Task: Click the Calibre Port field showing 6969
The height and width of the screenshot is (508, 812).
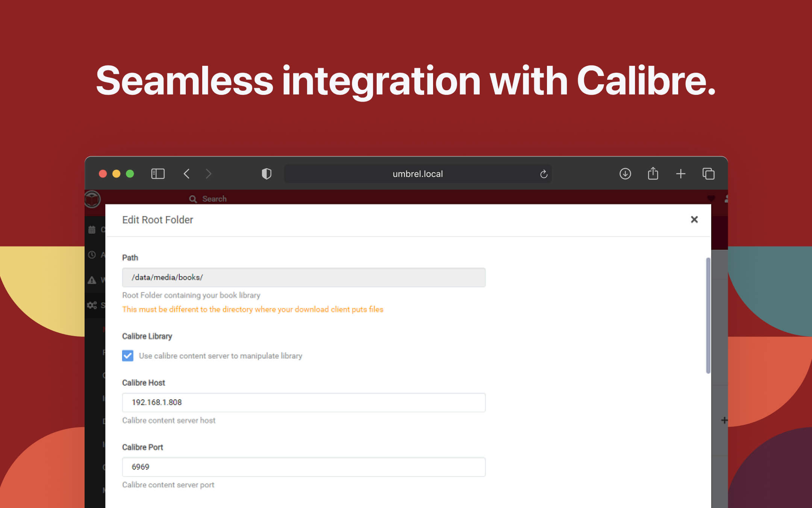Action: tap(303, 467)
